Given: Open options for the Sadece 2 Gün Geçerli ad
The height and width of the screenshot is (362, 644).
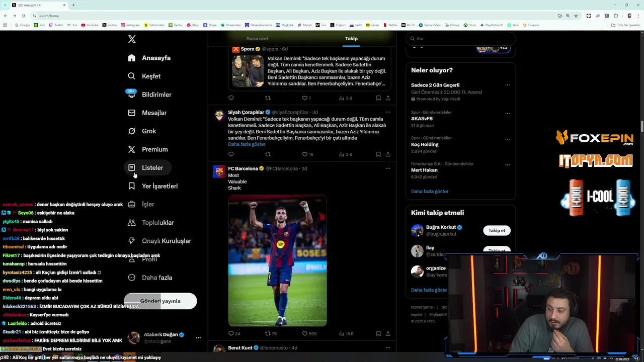Looking at the screenshot, I should coord(507,85).
